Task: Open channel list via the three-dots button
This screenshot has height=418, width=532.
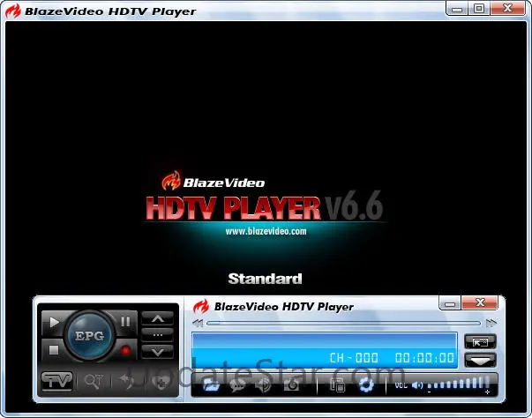Action: click(x=158, y=335)
